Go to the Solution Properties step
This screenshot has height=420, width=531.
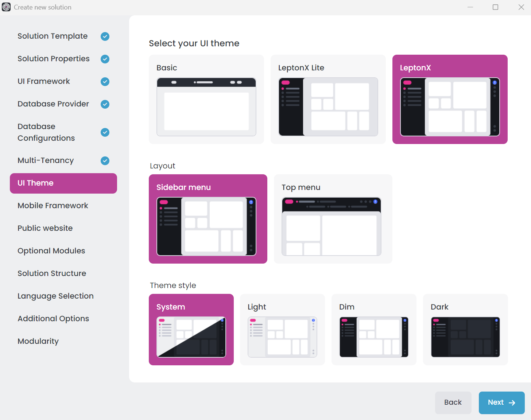pyautogui.click(x=63, y=59)
